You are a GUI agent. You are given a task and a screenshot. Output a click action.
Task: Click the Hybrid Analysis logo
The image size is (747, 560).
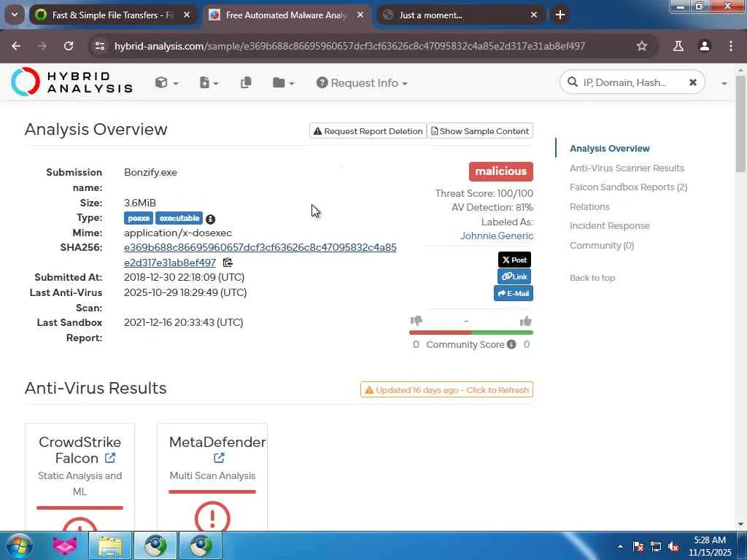coord(72,82)
